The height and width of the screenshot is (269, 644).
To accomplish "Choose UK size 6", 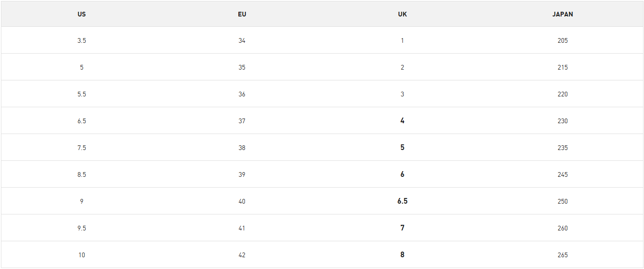I will coord(402,174).
